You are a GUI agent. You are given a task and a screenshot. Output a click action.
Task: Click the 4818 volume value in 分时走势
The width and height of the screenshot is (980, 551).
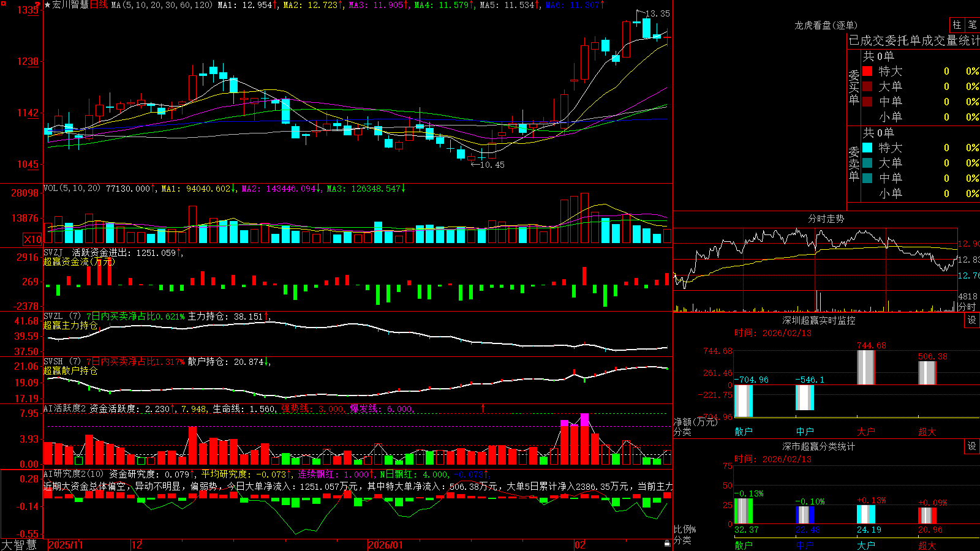968,296
